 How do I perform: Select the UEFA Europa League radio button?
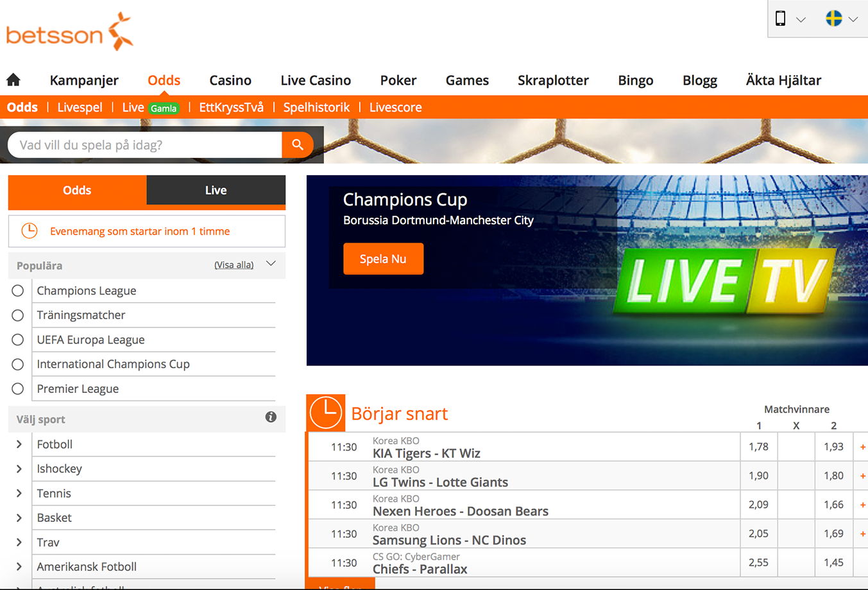[18, 340]
